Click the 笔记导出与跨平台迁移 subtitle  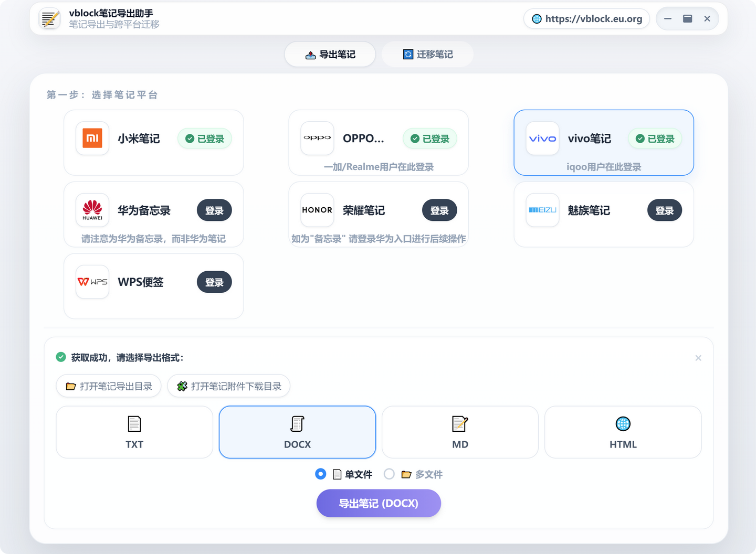click(x=114, y=25)
